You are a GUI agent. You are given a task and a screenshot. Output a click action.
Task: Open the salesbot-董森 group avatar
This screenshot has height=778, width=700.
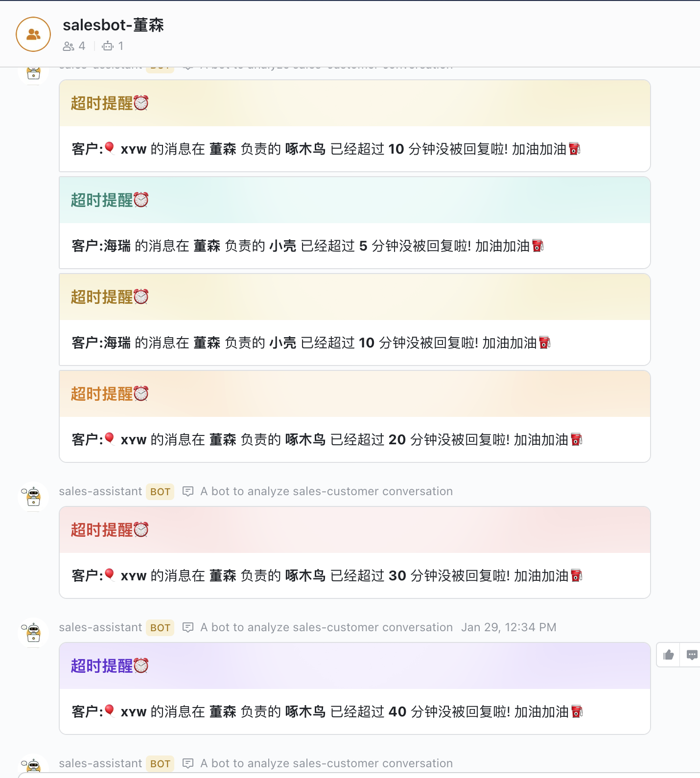point(33,34)
